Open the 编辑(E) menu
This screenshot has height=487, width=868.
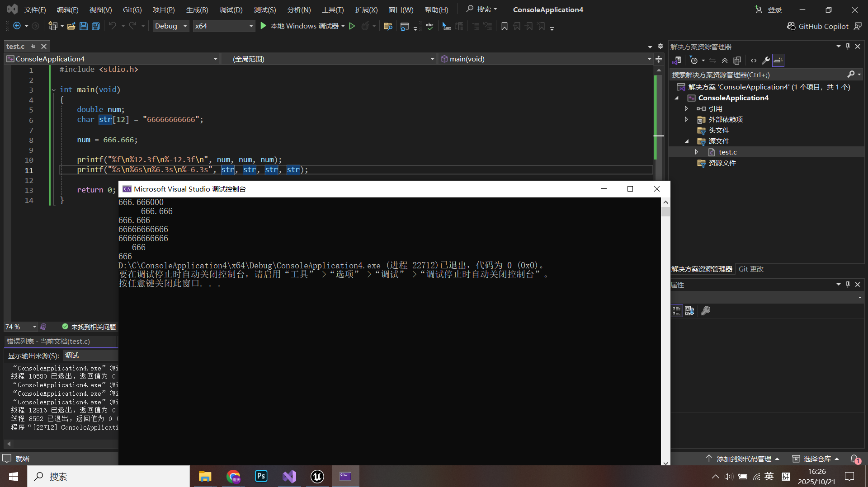(67, 9)
